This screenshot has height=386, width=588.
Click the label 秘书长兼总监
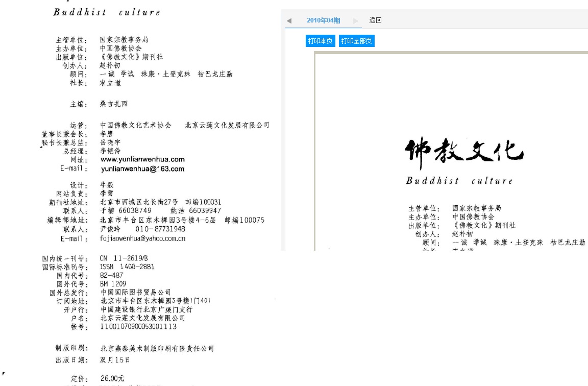point(64,143)
